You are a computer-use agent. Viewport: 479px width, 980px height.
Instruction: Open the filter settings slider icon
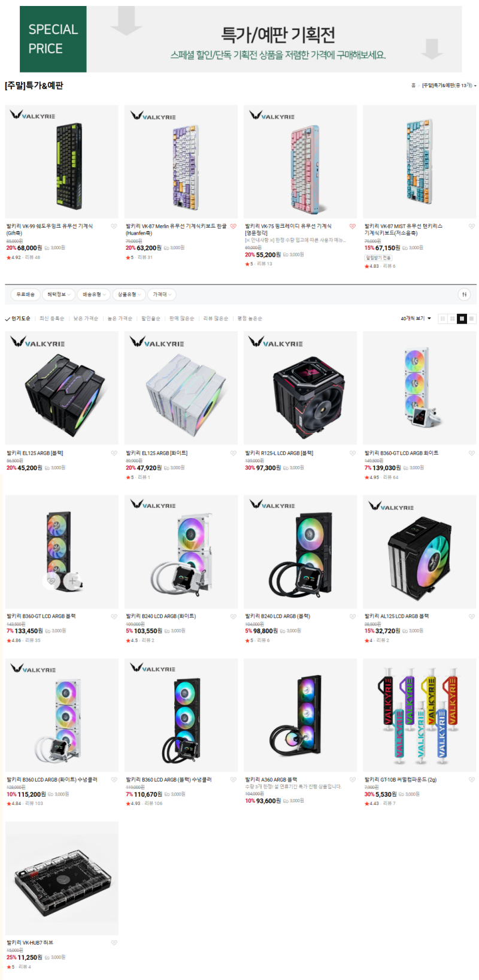[x=464, y=295]
